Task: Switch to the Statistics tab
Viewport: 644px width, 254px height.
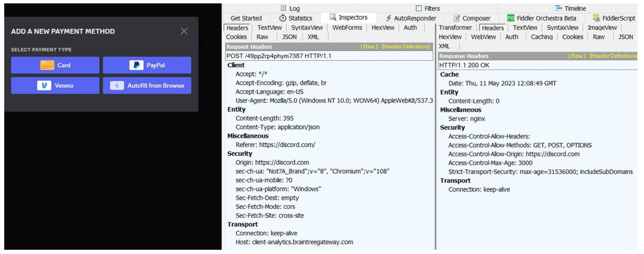Action: pyautogui.click(x=296, y=18)
